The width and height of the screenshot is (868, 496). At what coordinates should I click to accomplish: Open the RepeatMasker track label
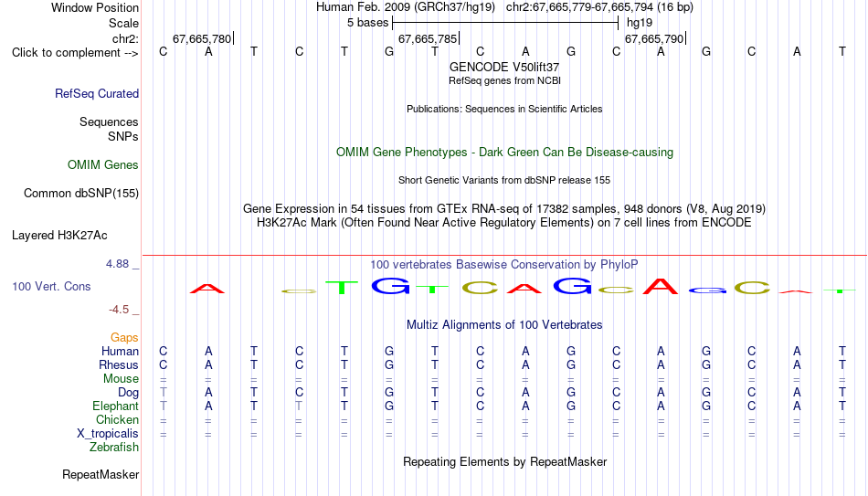click(101, 474)
